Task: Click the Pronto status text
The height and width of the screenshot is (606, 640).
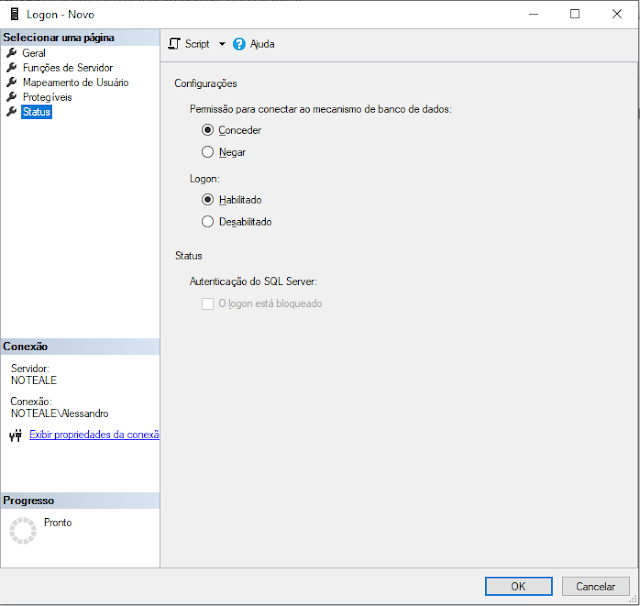Action: tap(58, 522)
